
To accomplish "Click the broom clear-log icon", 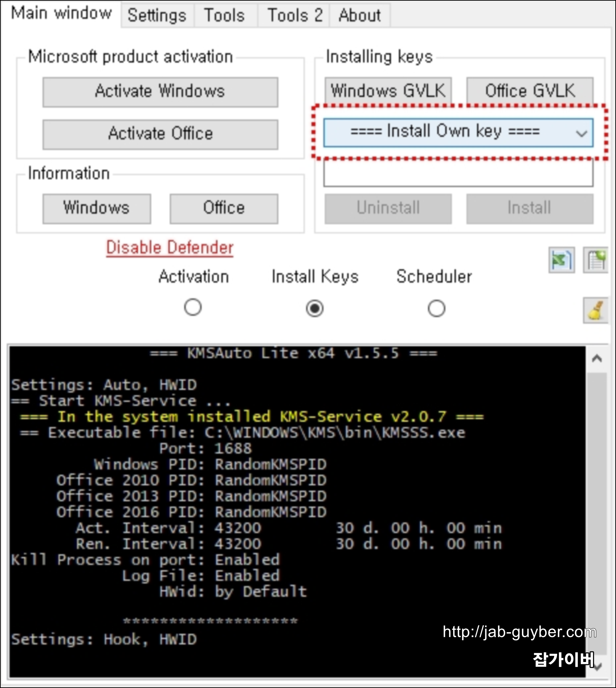I will click(x=596, y=310).
